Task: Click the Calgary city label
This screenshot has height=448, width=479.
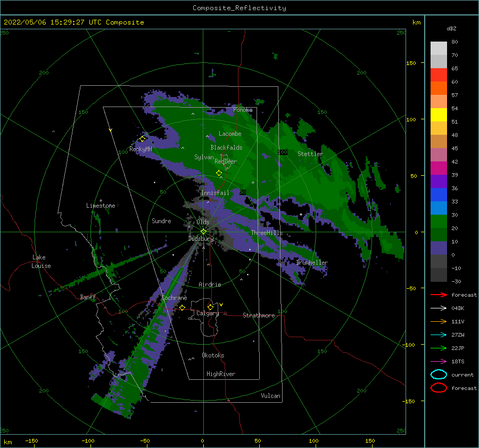Action: coord(208,313)
